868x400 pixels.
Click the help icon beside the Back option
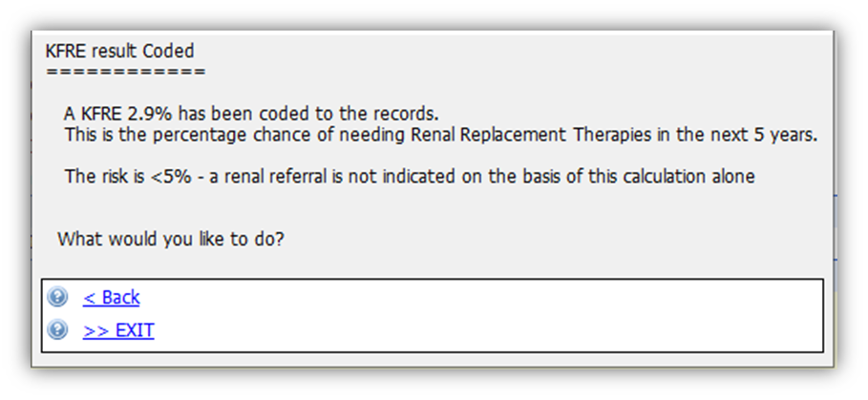[57, 297]
